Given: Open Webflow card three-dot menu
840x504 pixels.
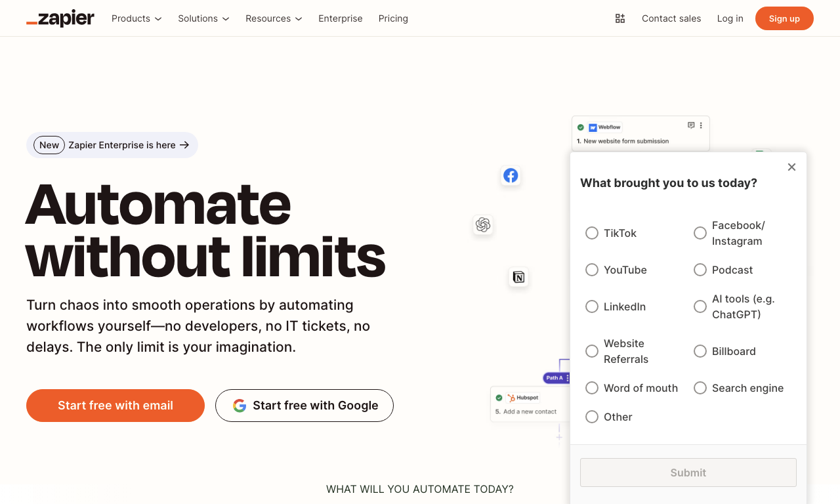Looking at the screenshot, I should tap(701, 125).
